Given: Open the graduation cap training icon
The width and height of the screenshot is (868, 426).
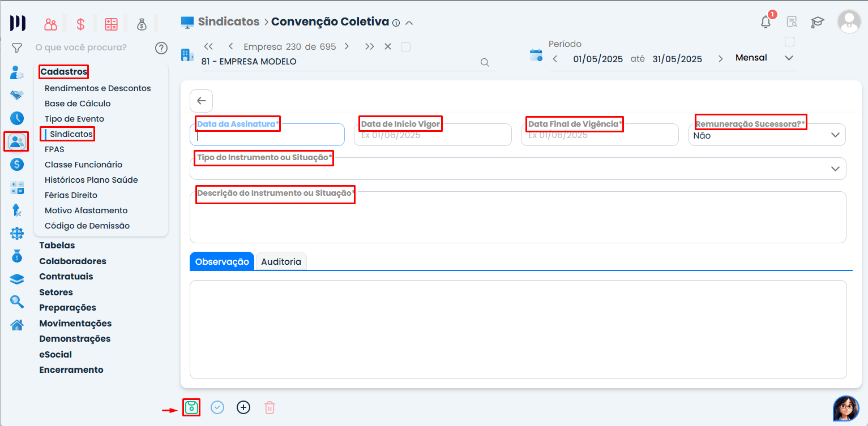Looking at the screenshot, I should pos(818,22).
